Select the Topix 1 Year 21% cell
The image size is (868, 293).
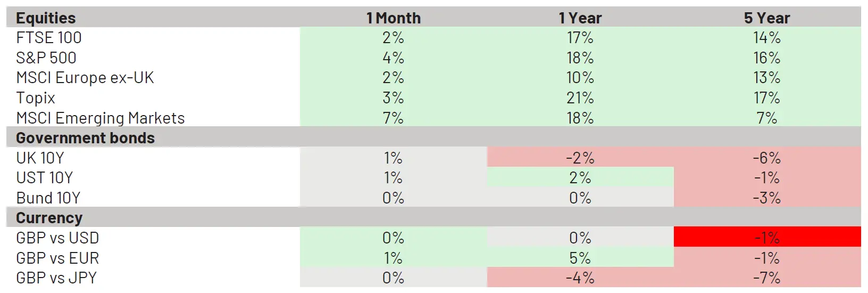coord(580,98)
